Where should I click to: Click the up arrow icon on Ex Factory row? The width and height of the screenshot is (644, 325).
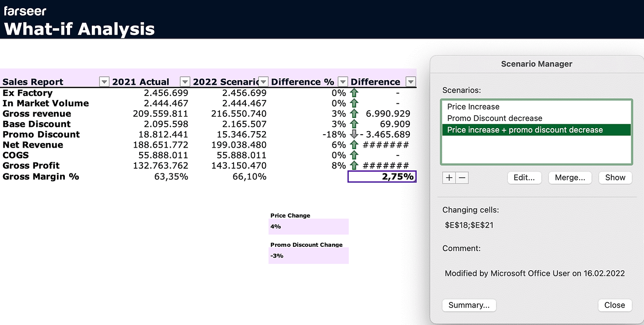click(x=355, y=93)
